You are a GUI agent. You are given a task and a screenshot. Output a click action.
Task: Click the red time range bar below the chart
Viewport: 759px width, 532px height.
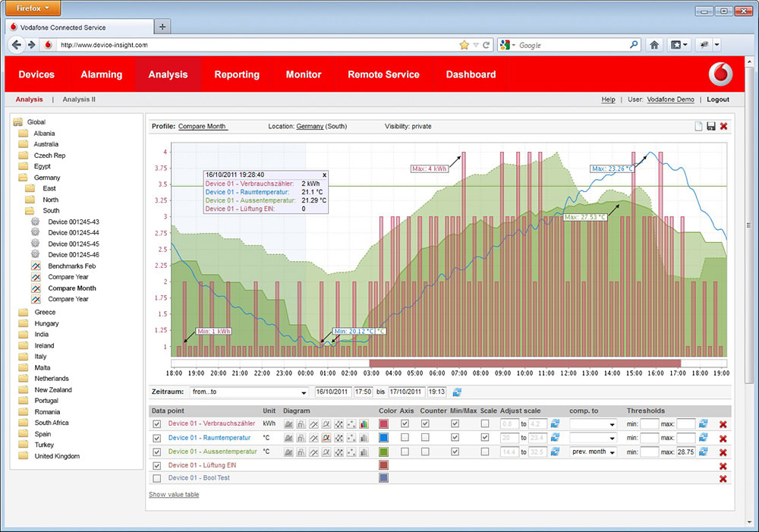click(x=524, y=363)
